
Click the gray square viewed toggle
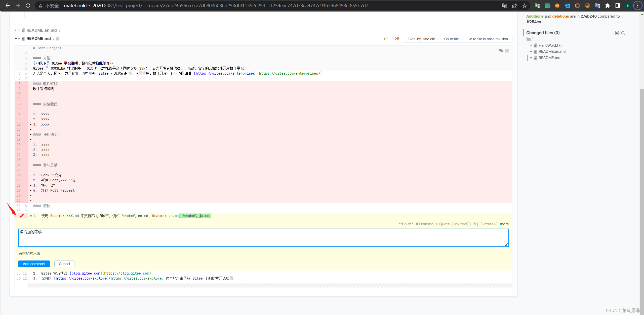coord(507,51)
